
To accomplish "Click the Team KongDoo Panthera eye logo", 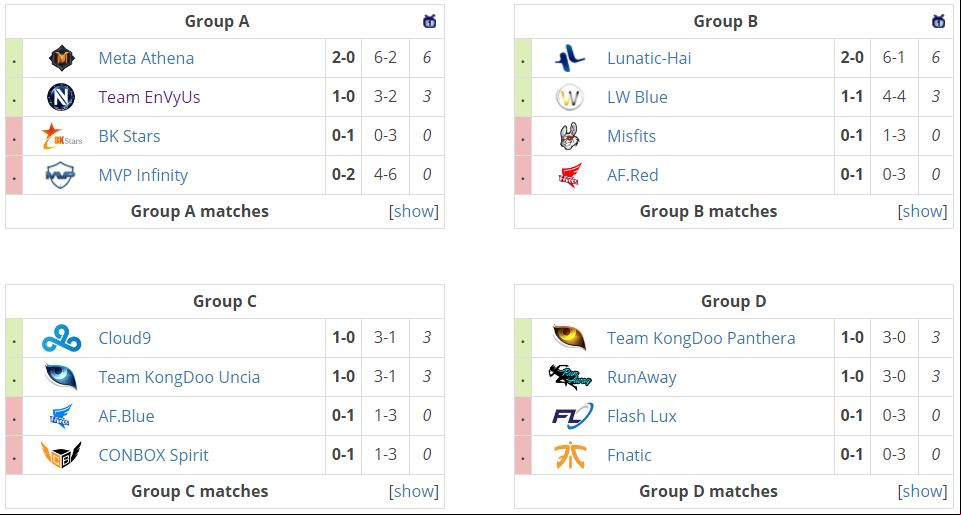I will (x=570, y=338).
